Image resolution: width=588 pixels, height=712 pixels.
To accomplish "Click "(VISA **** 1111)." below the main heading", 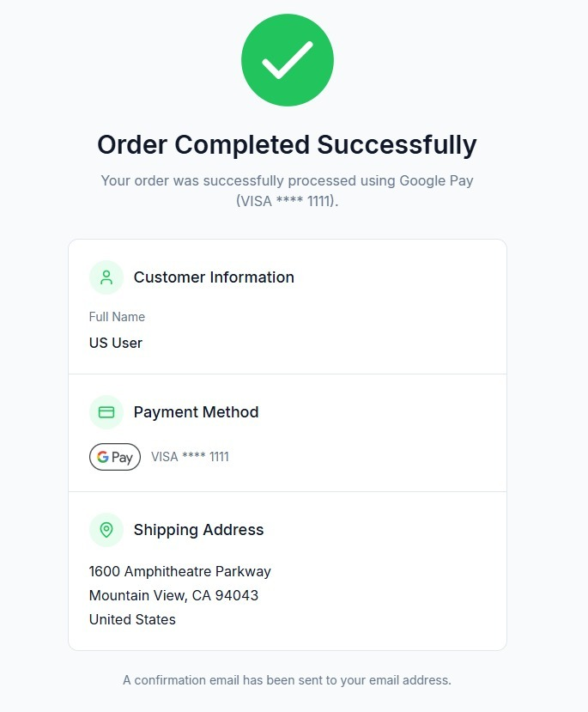I will (287, 202).
